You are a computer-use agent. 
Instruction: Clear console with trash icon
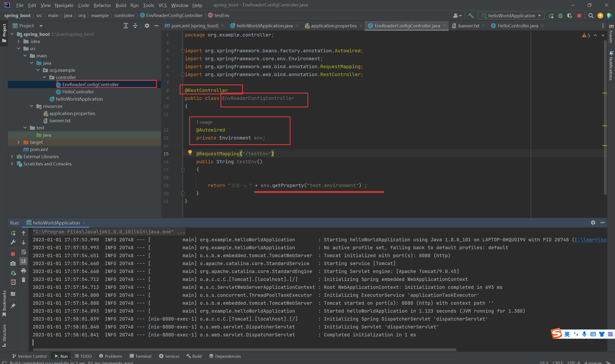[24, 280]
